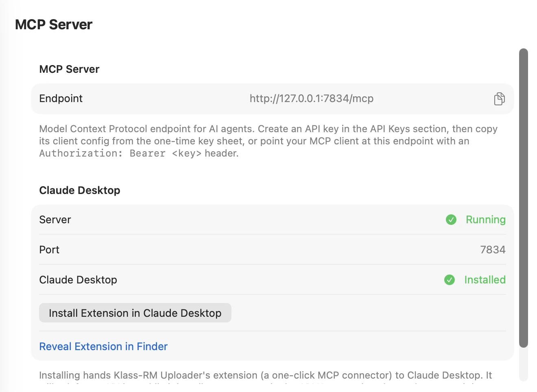Click the green Running status checkmark
This screenshot has width=537, height=392.
(451, 220)
